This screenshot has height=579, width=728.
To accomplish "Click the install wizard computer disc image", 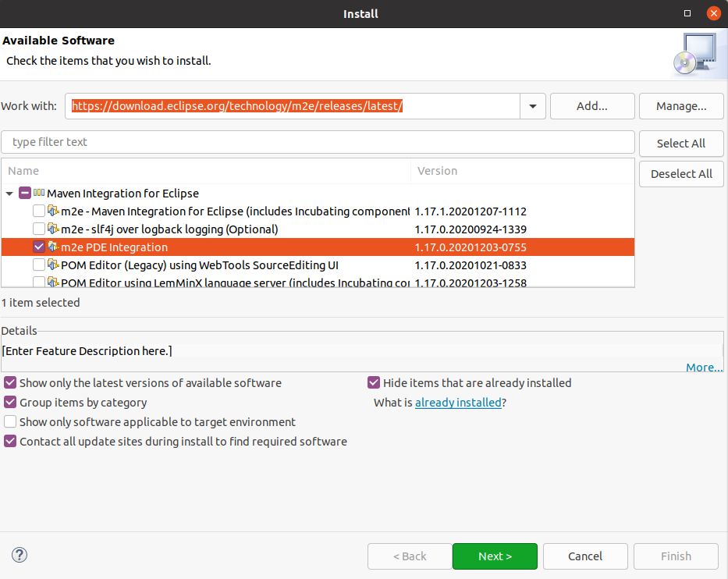I will click(695, 54).
